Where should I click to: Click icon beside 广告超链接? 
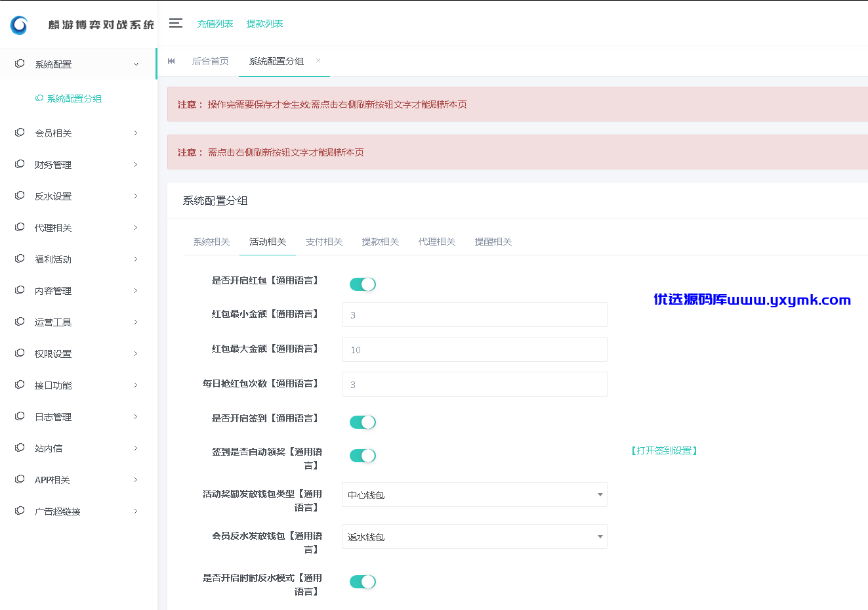20,511
